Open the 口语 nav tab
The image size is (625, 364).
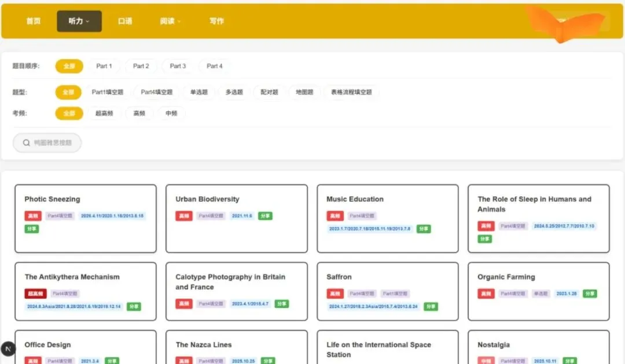(x=125, y=21)
